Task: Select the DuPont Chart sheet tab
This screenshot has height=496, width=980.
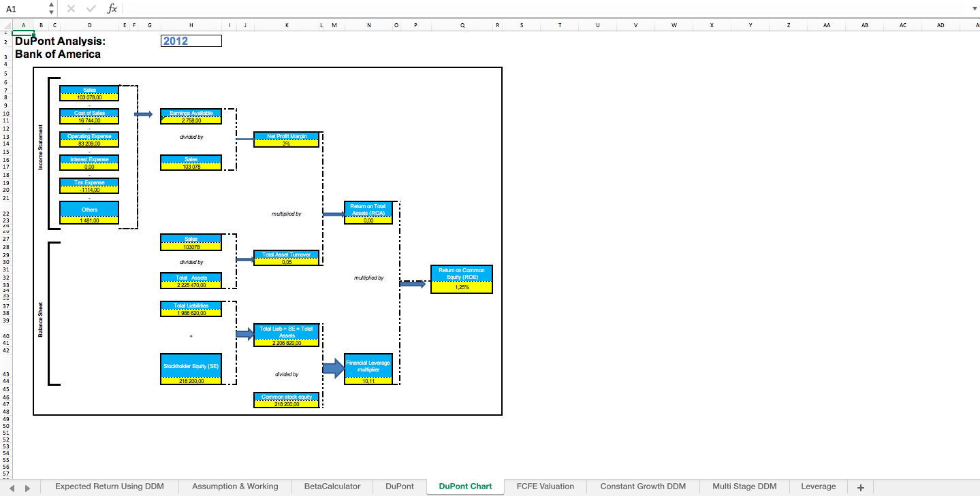Action: pyautogui.click(x=465, y=486)
